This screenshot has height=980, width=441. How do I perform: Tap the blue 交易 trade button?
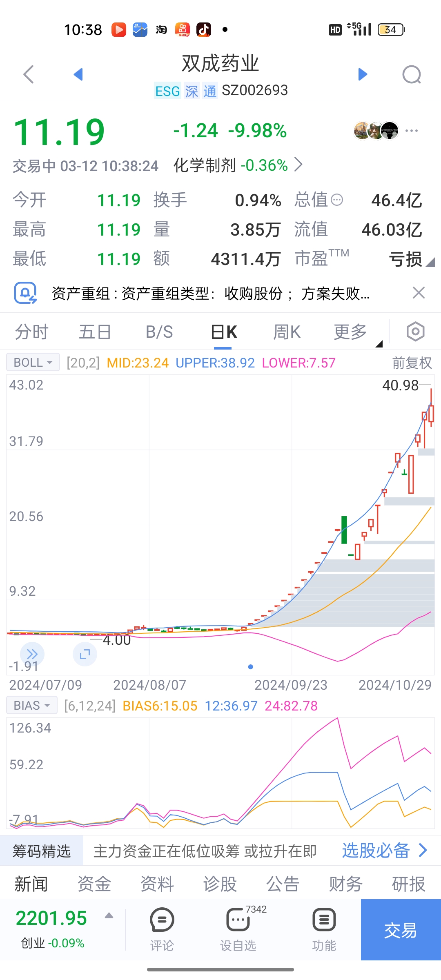401,929
